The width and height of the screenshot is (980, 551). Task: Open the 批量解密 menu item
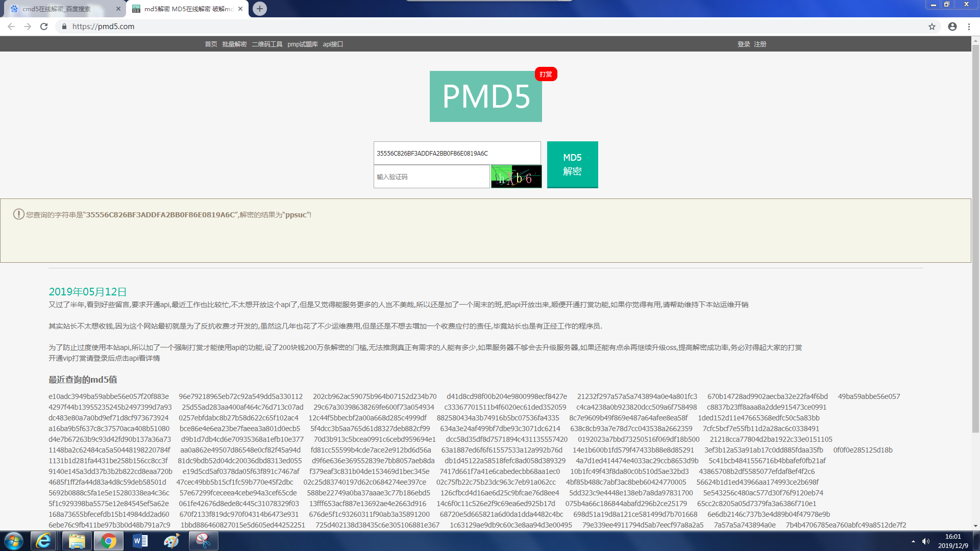(234, 44)
